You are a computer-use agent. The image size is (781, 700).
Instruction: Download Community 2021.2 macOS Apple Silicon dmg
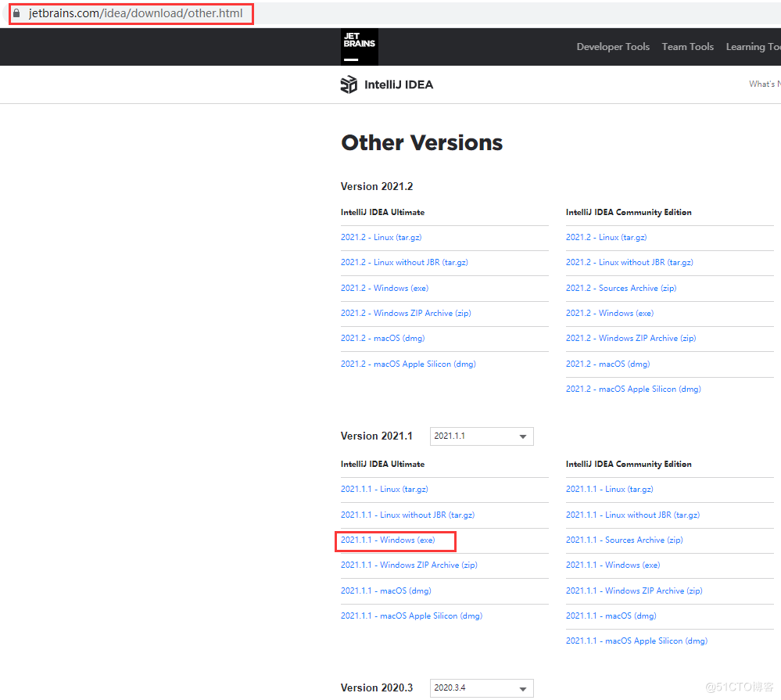[633, 389]
